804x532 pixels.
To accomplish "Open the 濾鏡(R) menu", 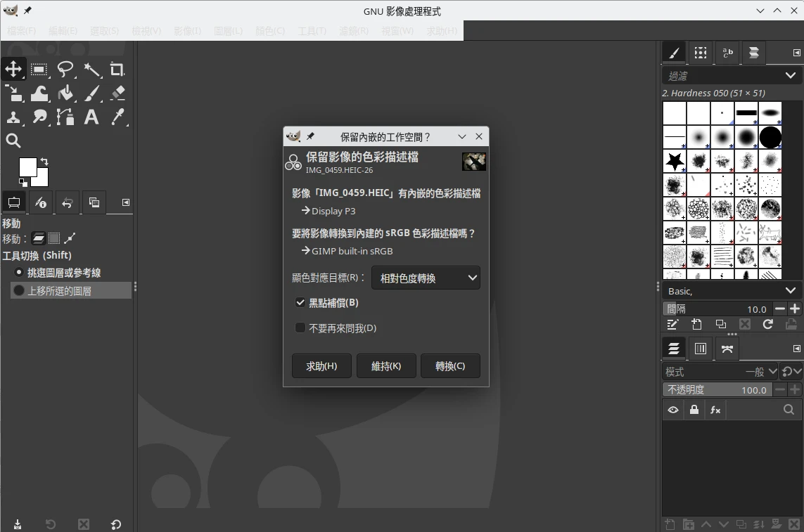I will coord(354,31).
